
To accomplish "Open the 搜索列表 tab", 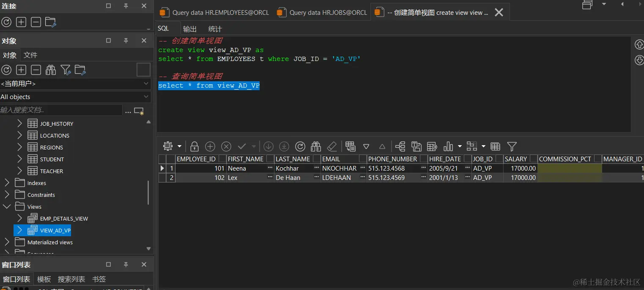I will click(71, 279).
